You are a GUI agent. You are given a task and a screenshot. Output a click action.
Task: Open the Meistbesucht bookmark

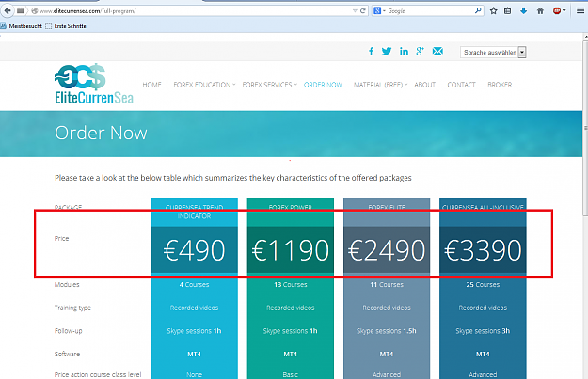pyautogui.click(x=22, y=26)
